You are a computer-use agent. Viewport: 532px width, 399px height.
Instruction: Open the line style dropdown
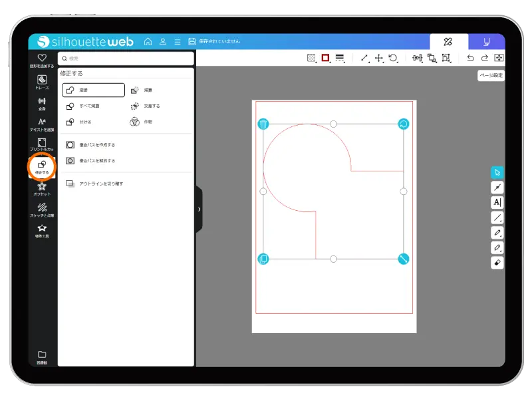pyautogui.click(x=340, y=58)
